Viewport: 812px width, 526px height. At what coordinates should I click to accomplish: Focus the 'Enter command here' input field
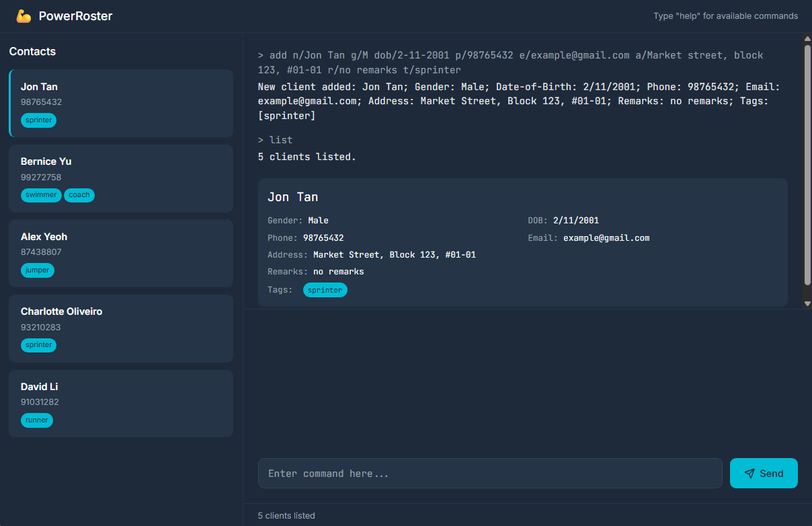tap(489, 474)
